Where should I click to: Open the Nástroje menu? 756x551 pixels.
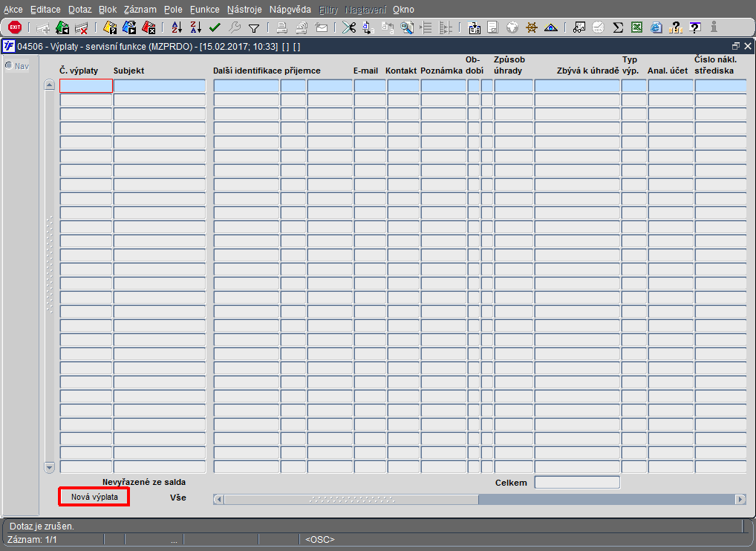click(244, 10)
